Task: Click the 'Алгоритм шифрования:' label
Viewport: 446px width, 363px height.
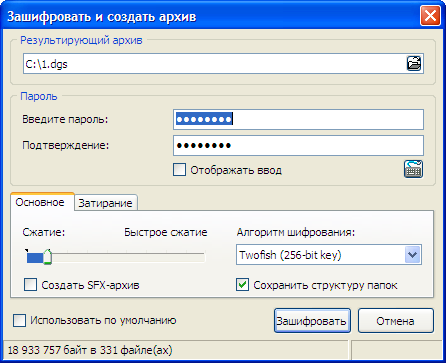Action: pyautogui.click(x=296, y=232)
